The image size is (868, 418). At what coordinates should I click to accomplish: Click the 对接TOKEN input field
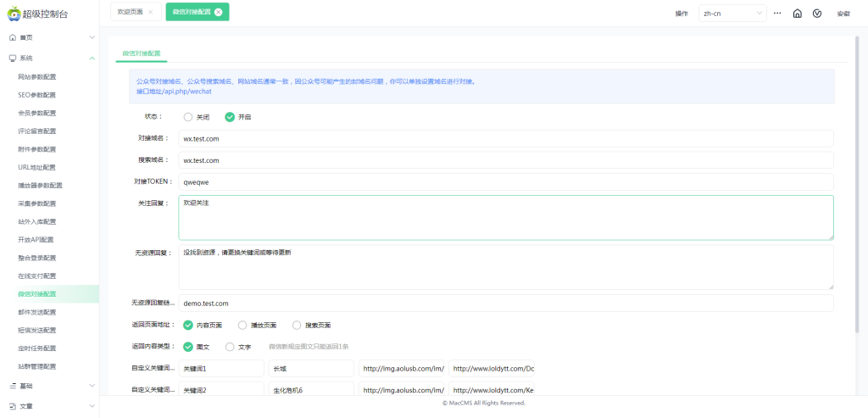(505, 181)
